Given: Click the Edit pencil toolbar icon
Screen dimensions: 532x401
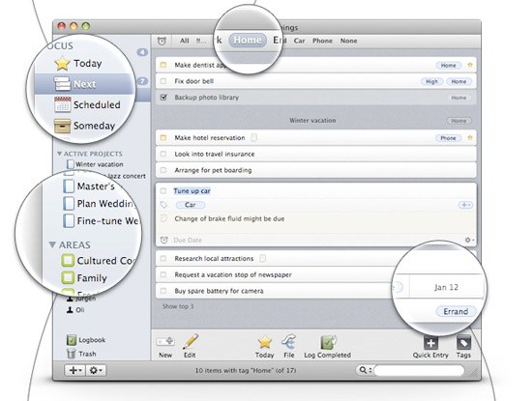Looking at the screenshot, I should point(190,341).
